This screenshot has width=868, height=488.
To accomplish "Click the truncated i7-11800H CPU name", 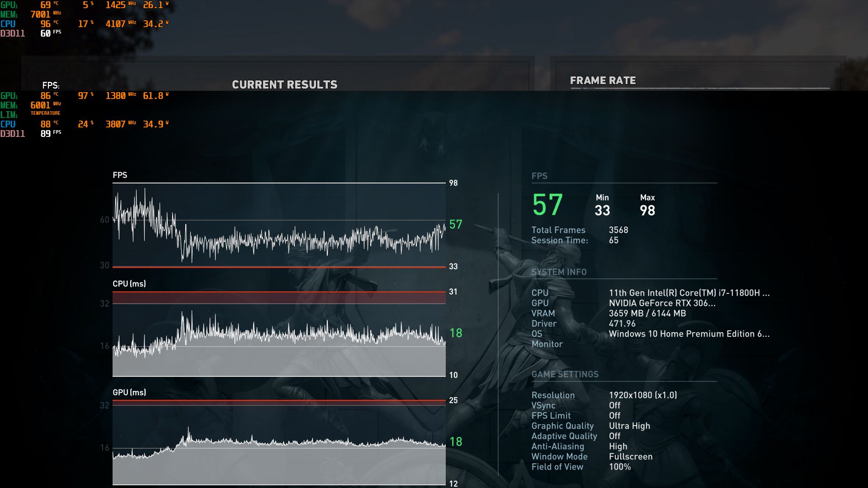I will tap(689, 293).
